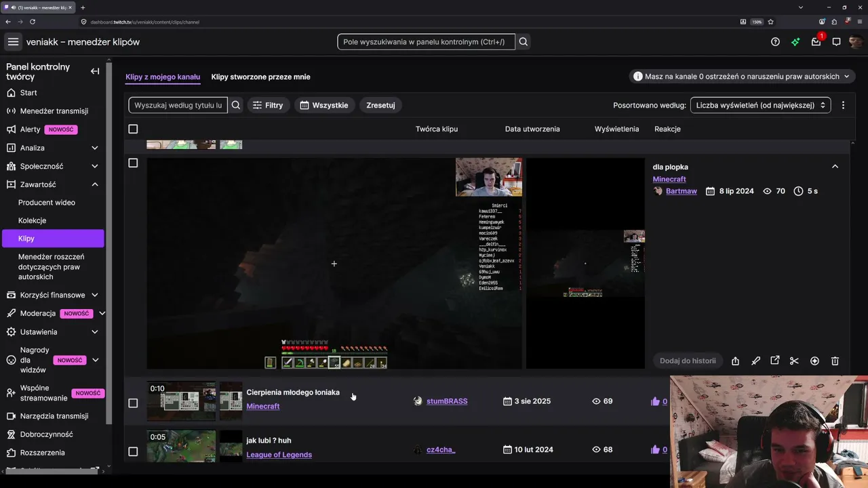The image size is (868, 488).
Task: Click the Wyświetlenia column header
Action: click(x=617, y=129)
